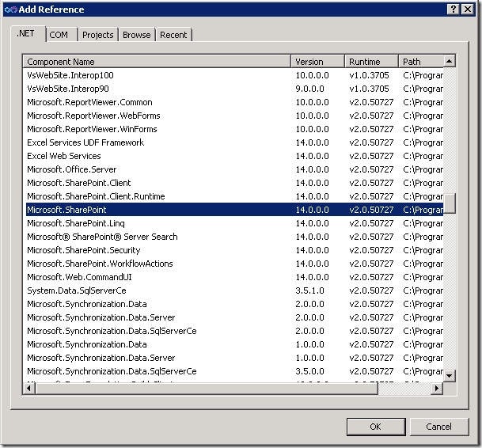
Task: Select Microsoft.Synchronization.Data.SqlServerCe version 2.0.0.0
Action: pyautogui.click(x=234, y=331)
